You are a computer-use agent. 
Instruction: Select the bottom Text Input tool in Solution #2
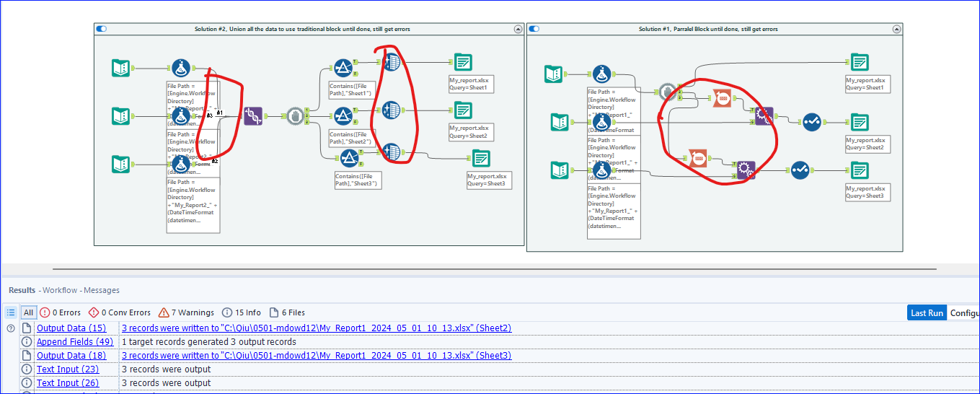point(121,164)
